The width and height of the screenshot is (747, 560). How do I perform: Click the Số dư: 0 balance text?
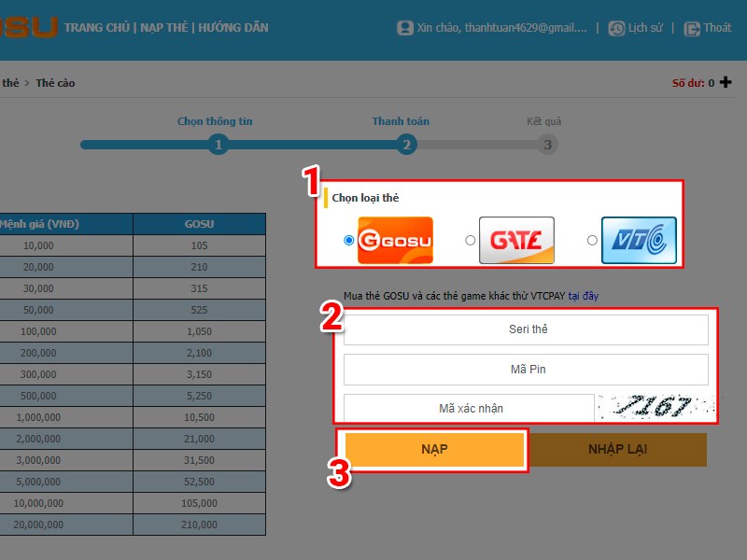(693, 83)
